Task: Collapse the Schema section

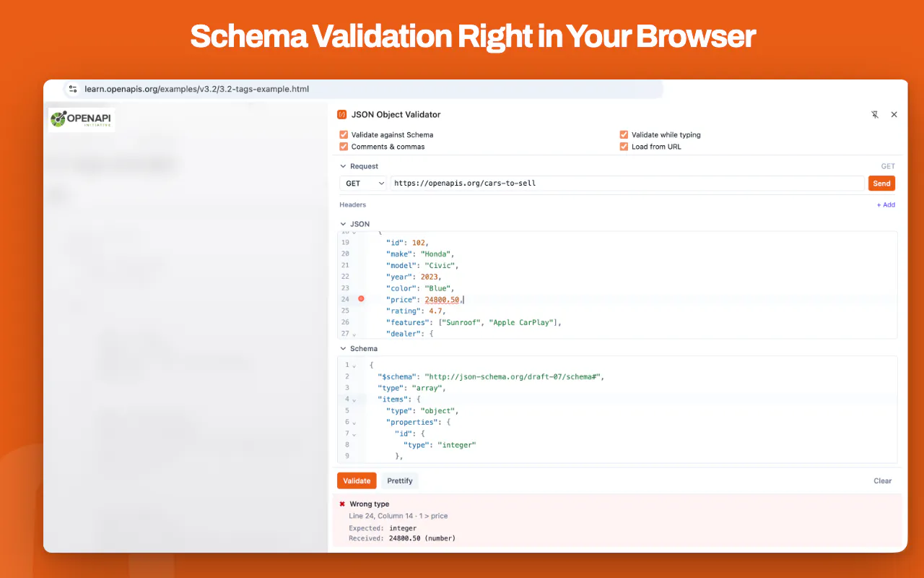Action: tap(343, 348)
